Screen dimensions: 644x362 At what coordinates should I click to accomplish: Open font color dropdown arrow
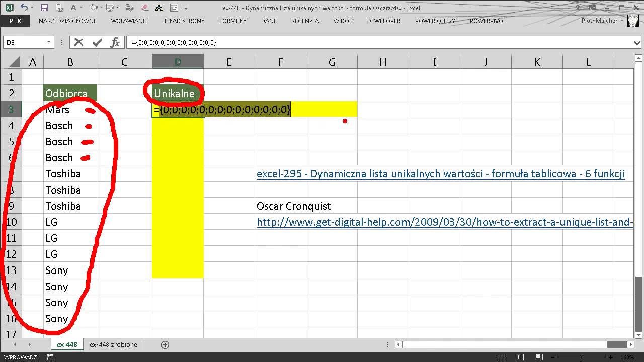pyautogui.click(x=82, y=8)
